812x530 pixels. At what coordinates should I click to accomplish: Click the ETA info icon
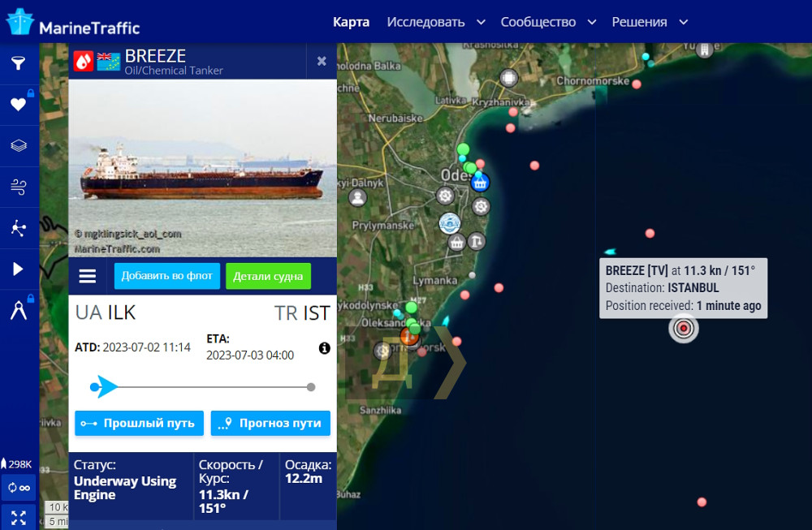[x=325, y=348]
